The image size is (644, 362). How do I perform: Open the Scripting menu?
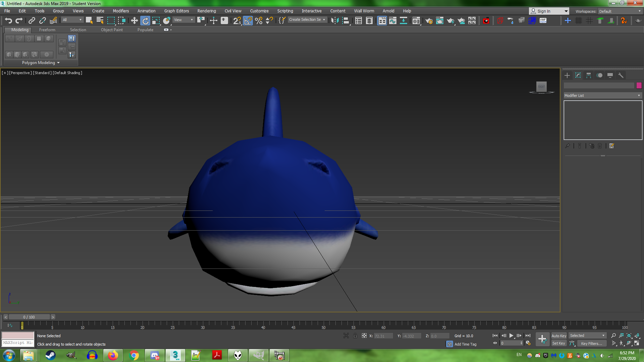[x=285, y=11]
